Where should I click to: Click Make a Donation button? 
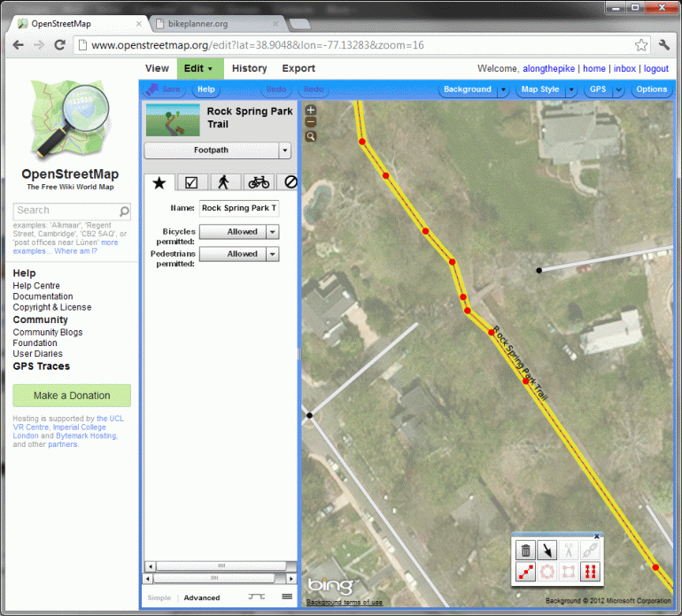[x=72, y=396]
